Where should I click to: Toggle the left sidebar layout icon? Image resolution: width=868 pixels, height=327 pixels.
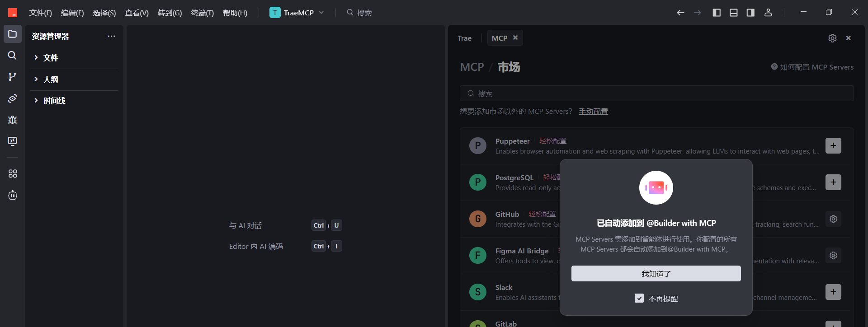(717, 13)
